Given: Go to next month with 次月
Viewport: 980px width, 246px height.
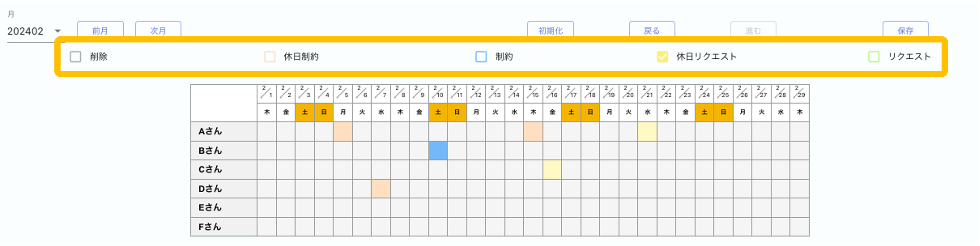Looking at the screenshot, I should (x=158, y=30).
